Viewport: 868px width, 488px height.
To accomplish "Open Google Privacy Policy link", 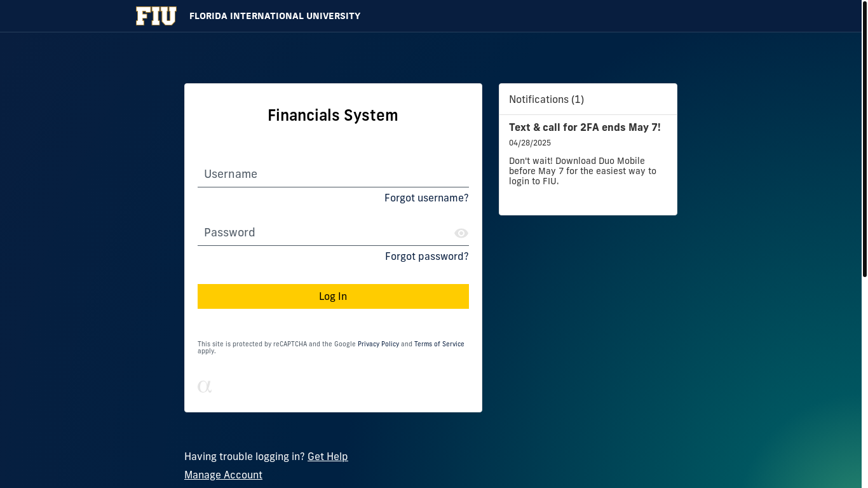I will pyautogui.click(x=378, y=344).
